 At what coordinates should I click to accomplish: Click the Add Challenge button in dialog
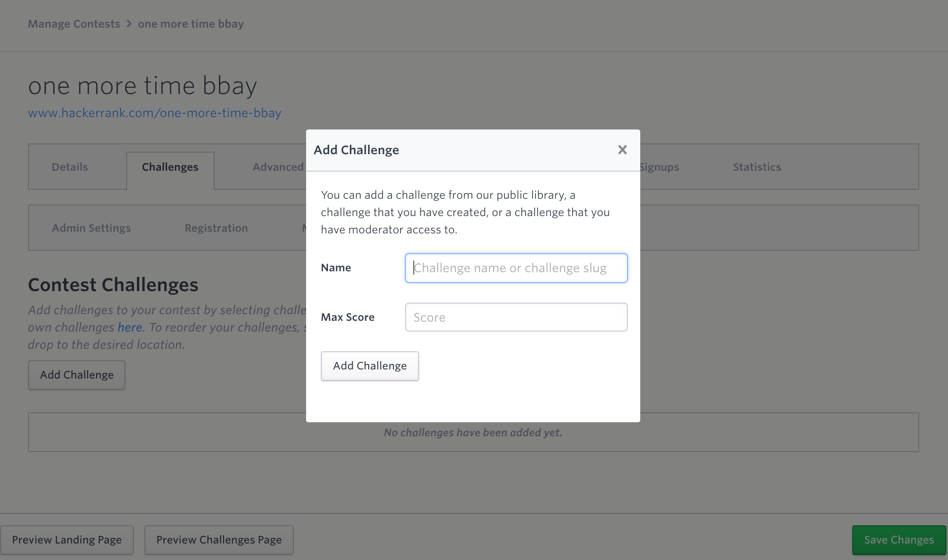click(x=369, y=366)
